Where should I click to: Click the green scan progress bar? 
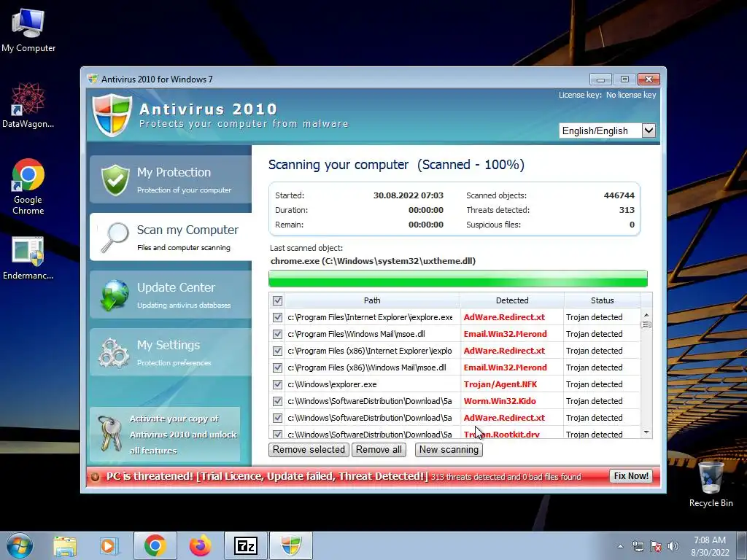pos(458,279)
